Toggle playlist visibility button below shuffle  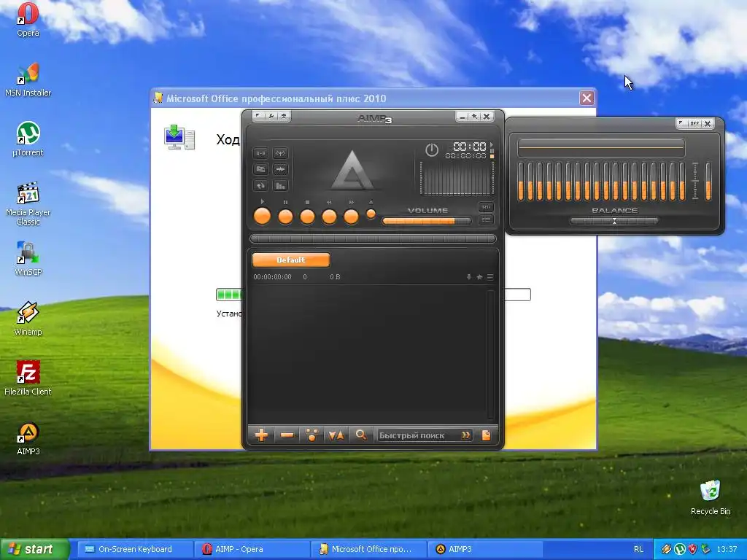486,219
